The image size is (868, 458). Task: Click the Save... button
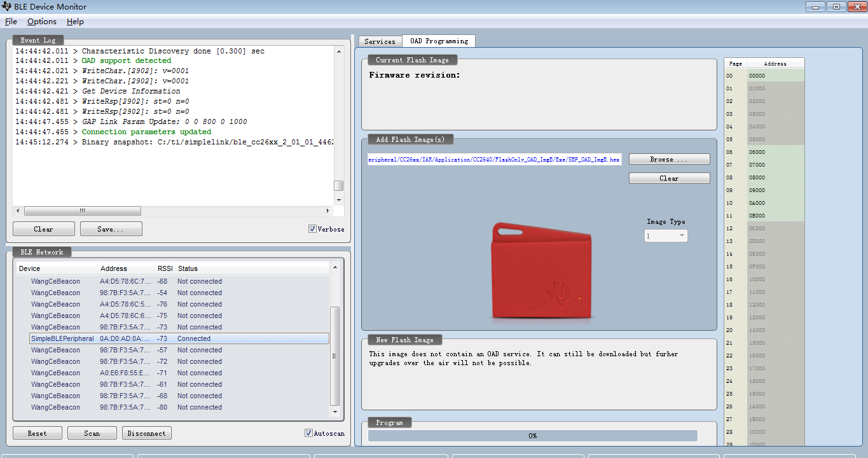(111, 229)
